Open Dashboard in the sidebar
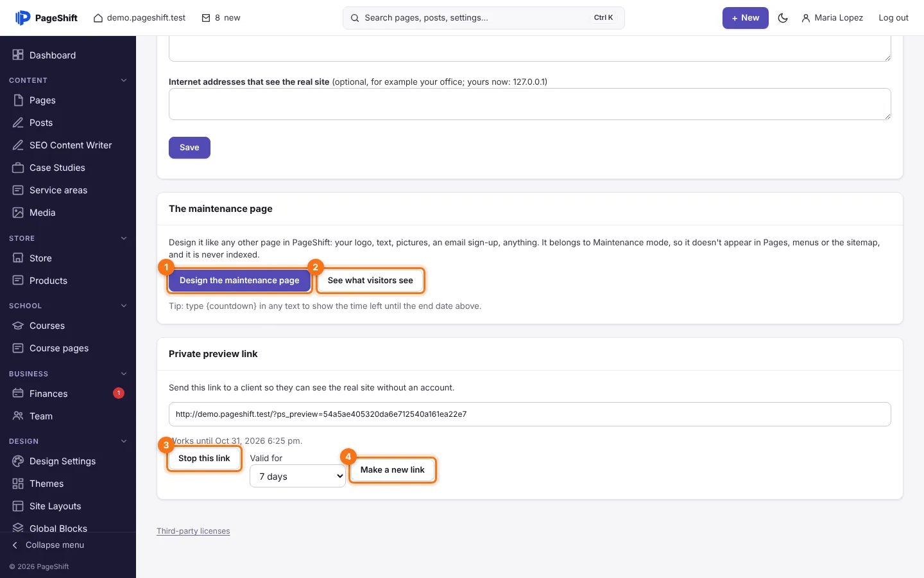924x578 pixels. pyautogui.click(x=68, y=55)
